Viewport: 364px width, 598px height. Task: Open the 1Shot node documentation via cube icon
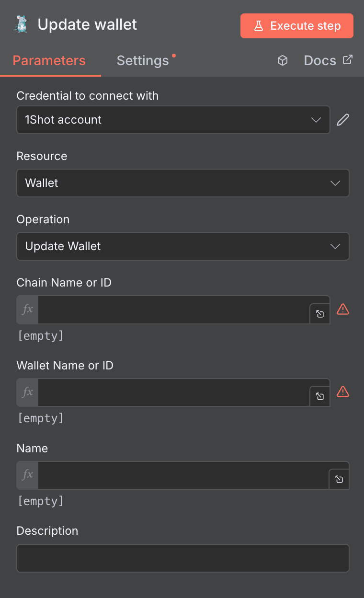pyautogui.click(x=283, y=60)
